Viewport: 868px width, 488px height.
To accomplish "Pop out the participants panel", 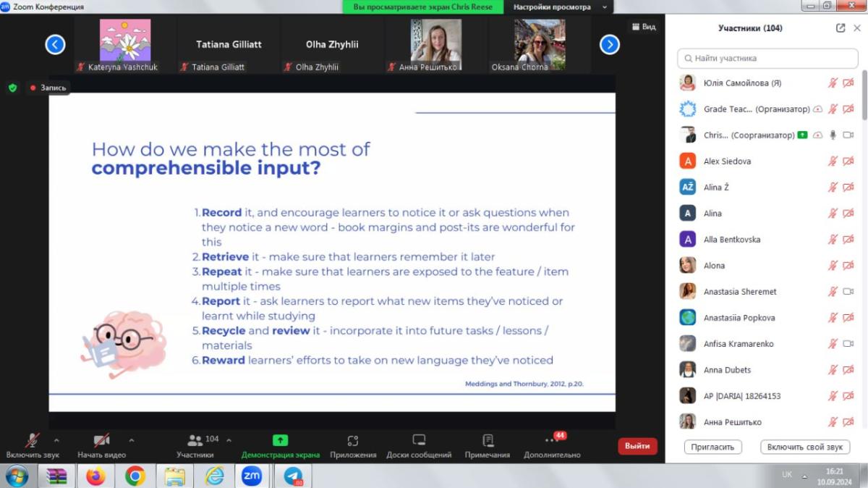I will pyautogui.click(x=840, y=28).
